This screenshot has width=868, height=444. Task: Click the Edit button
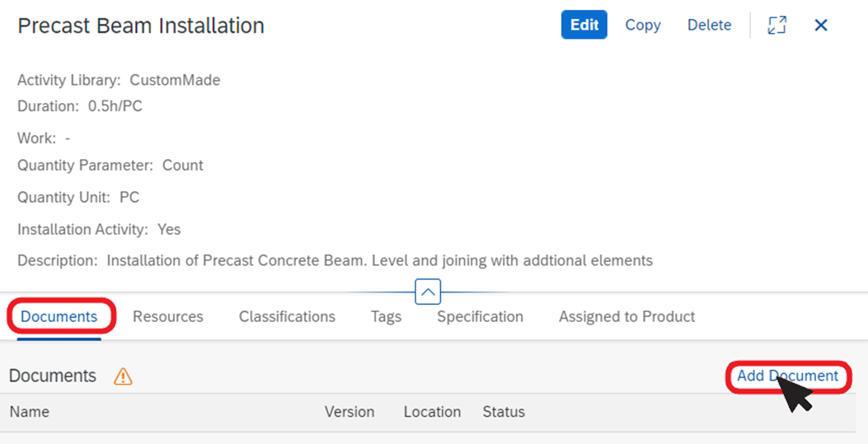pos(584,25)
